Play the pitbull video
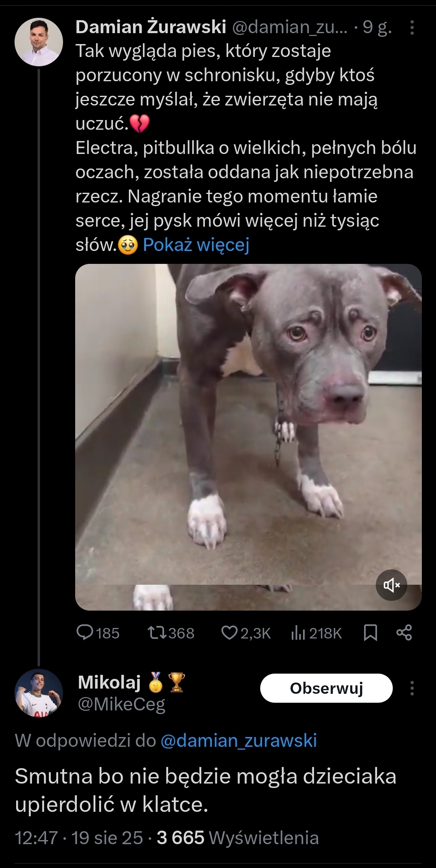The height and width of the screenshot is (868, 436). tap(248, 437)
